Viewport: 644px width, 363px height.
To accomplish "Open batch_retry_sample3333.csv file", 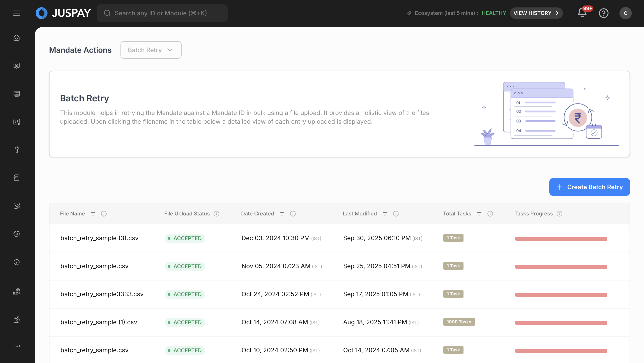I will click(102, 294).
